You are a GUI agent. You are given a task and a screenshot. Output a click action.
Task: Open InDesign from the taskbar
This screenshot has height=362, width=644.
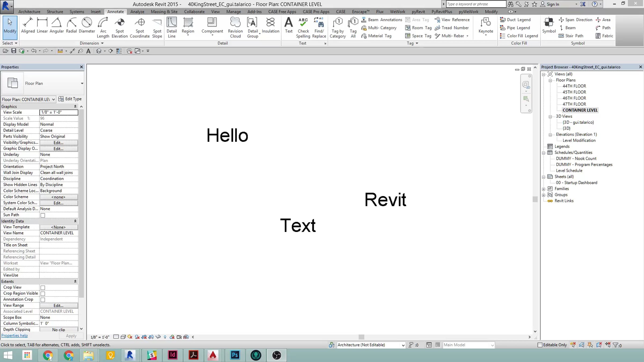173,355
